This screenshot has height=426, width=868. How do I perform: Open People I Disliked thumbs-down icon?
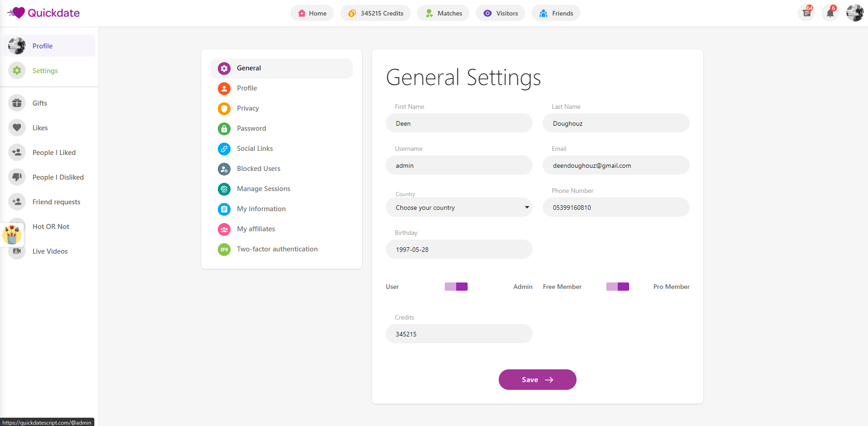[17, 177]
